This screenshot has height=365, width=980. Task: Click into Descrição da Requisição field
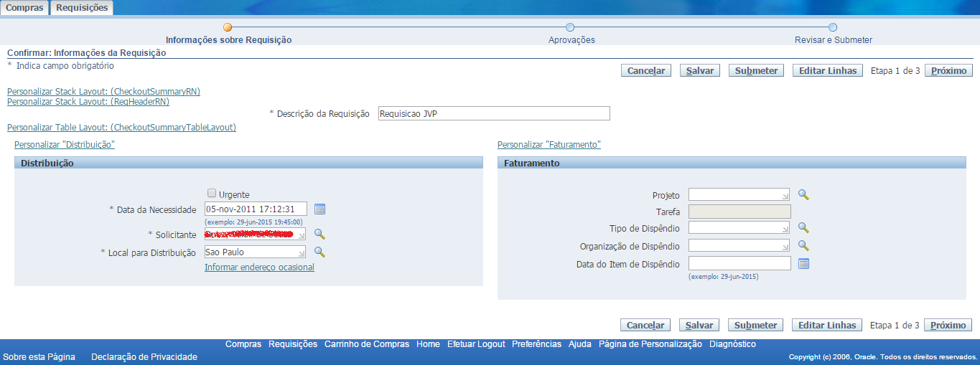coord(493,113)
